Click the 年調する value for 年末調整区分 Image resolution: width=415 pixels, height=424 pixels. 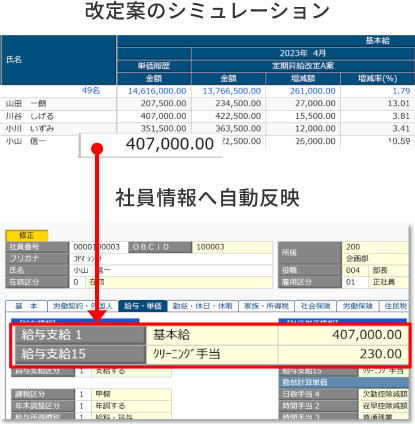(131, 406)
